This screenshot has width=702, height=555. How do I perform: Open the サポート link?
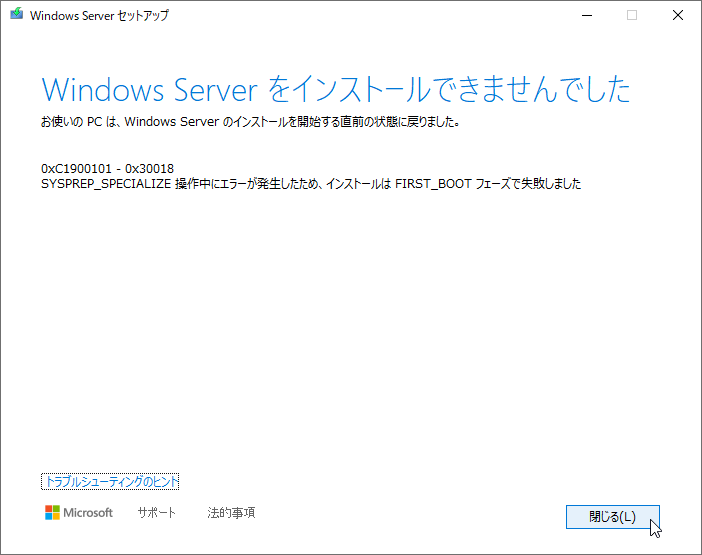point(156,513)
